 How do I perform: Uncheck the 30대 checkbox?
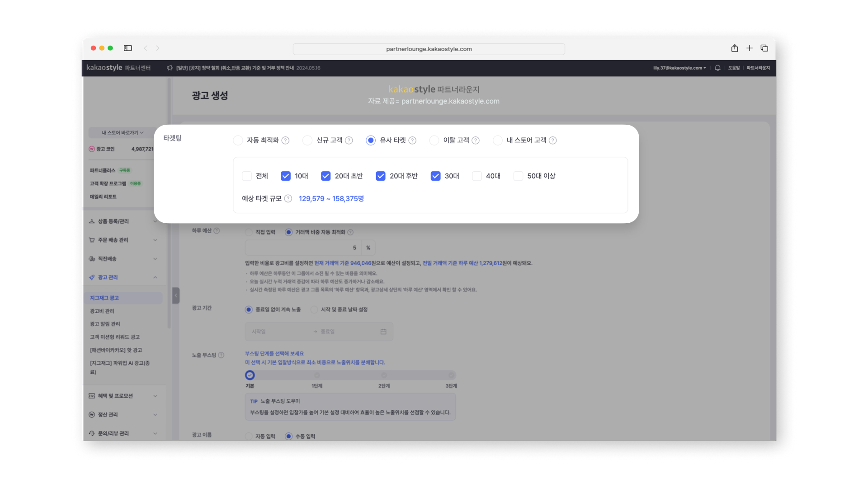point(436,176)
